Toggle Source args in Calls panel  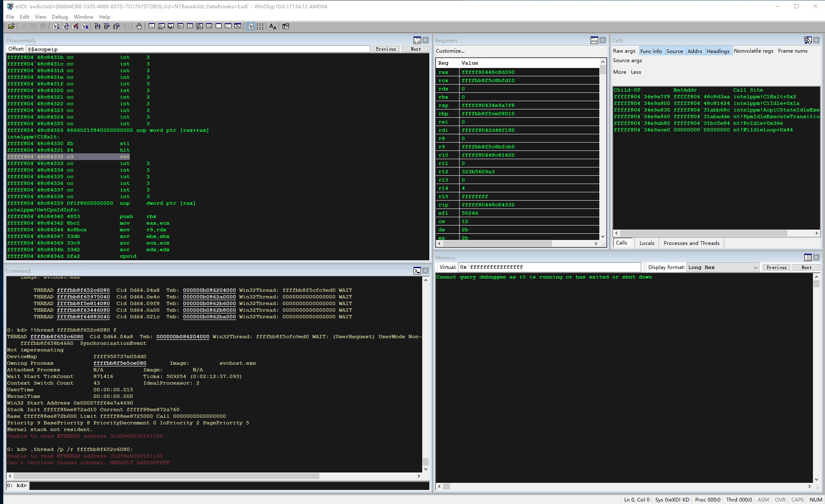[628, 61]
